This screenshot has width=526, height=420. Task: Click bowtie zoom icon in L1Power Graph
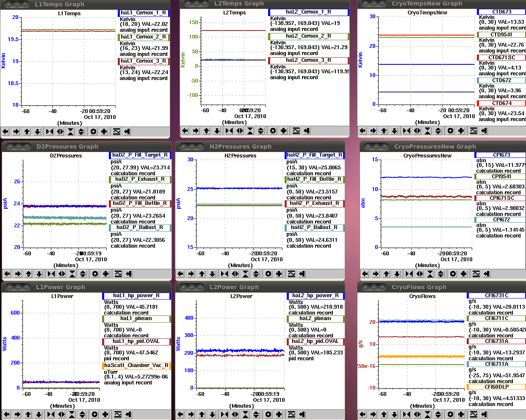tap(51, 414)
